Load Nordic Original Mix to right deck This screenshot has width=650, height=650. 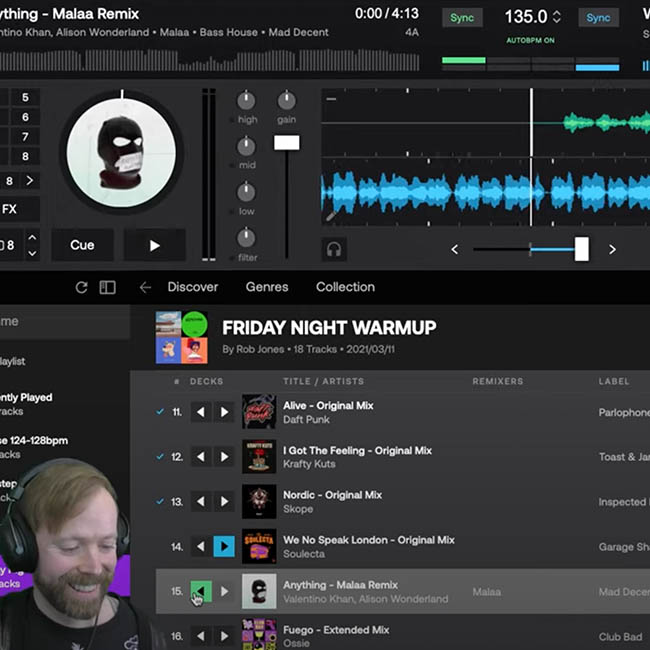(x=224, y=502)
